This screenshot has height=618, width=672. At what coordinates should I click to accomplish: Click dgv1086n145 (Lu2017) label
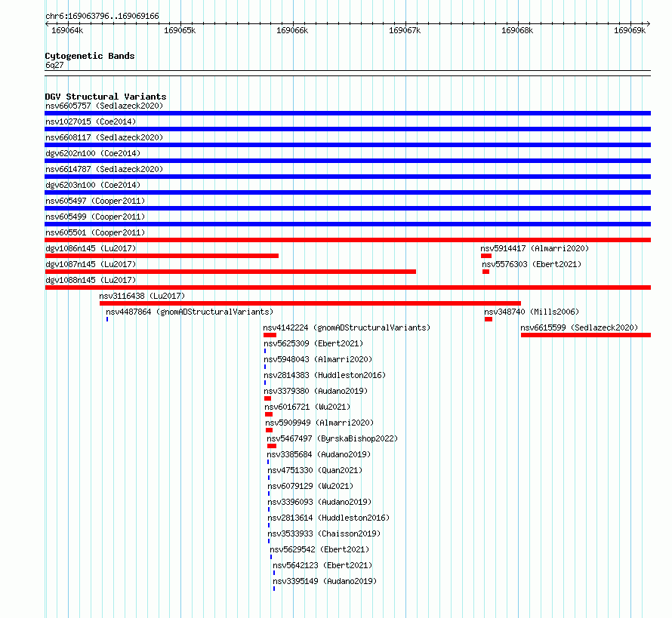click(x=91, y=248)
